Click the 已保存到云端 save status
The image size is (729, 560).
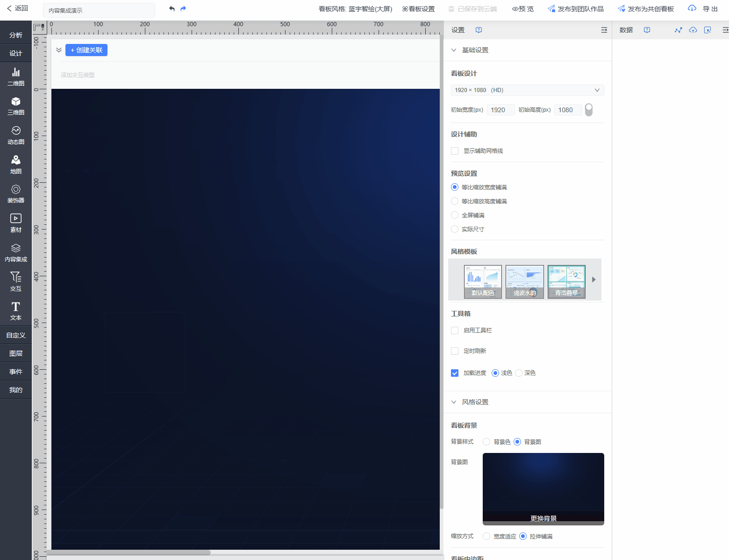click(x=472, y=9)
